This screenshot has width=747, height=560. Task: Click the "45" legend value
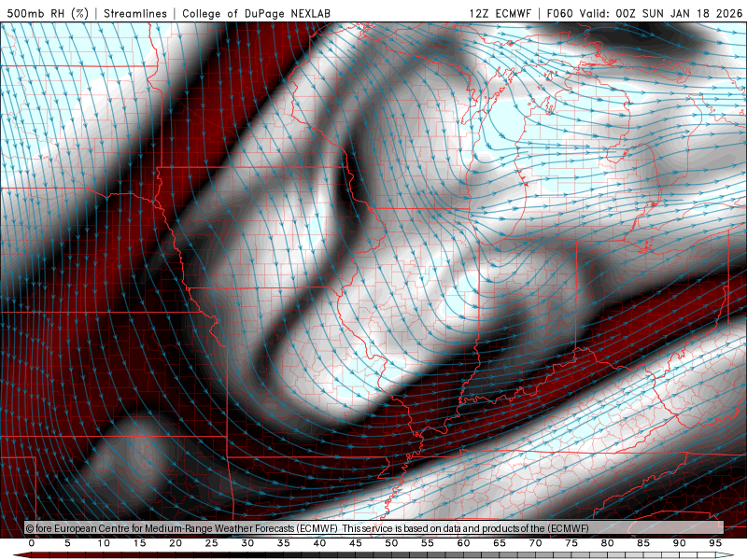356,543
